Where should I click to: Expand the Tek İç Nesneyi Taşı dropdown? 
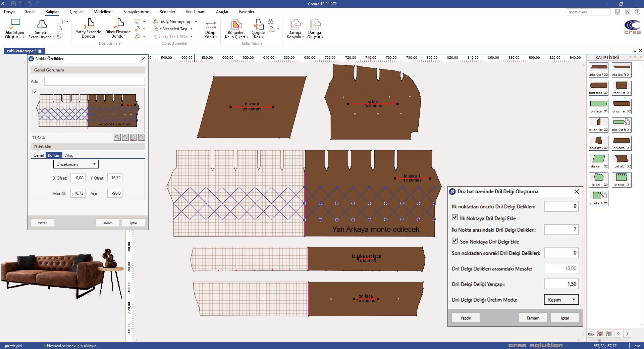[x=196, y=21]
